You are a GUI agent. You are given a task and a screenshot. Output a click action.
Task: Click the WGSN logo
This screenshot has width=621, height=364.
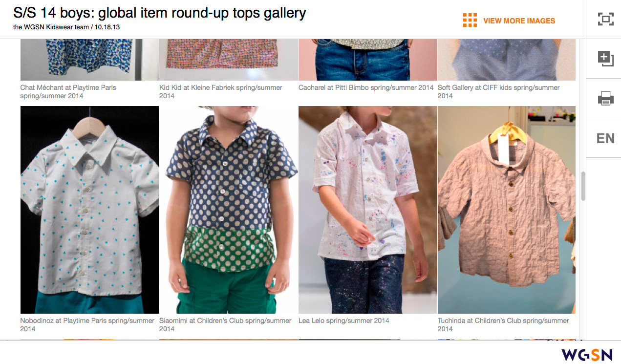pyautogui.click(x=587, y=354)
